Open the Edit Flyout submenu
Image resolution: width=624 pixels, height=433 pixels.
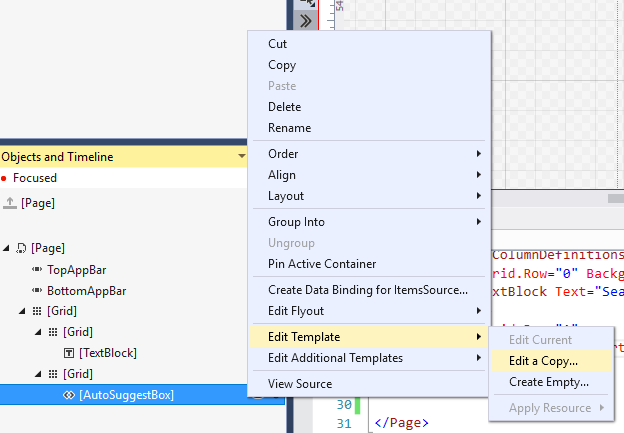click(x=369, y=311)
